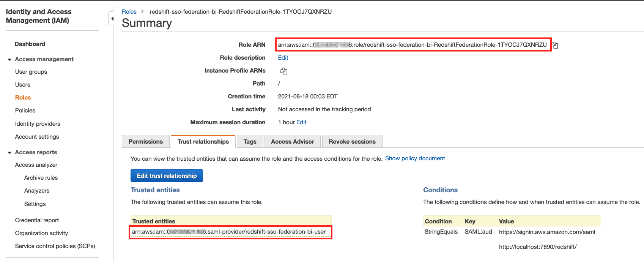This screenshot has width=644, height=261.
Task: Select the Trust relationships tab
Action: [x=203, y=141]
